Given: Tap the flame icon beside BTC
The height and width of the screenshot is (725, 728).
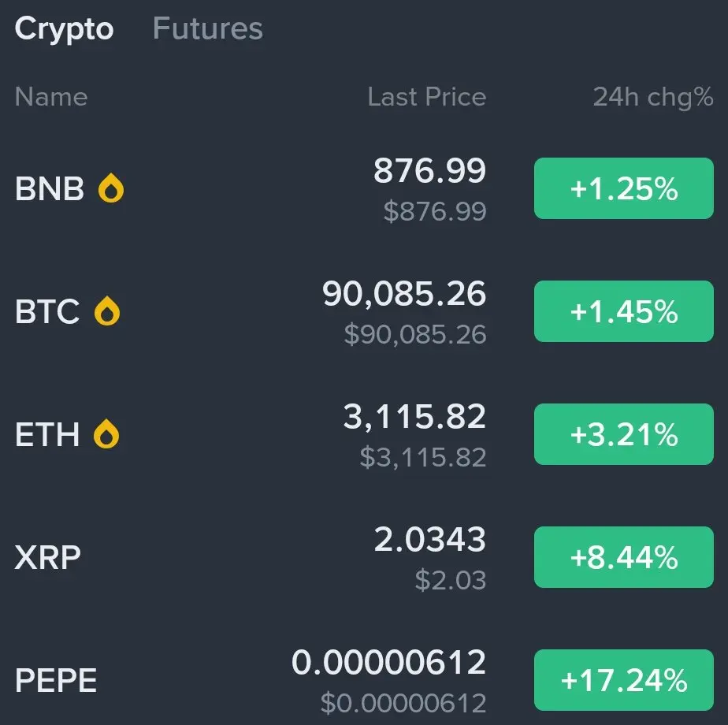Looking at the screenshot, I should [107, 310].
